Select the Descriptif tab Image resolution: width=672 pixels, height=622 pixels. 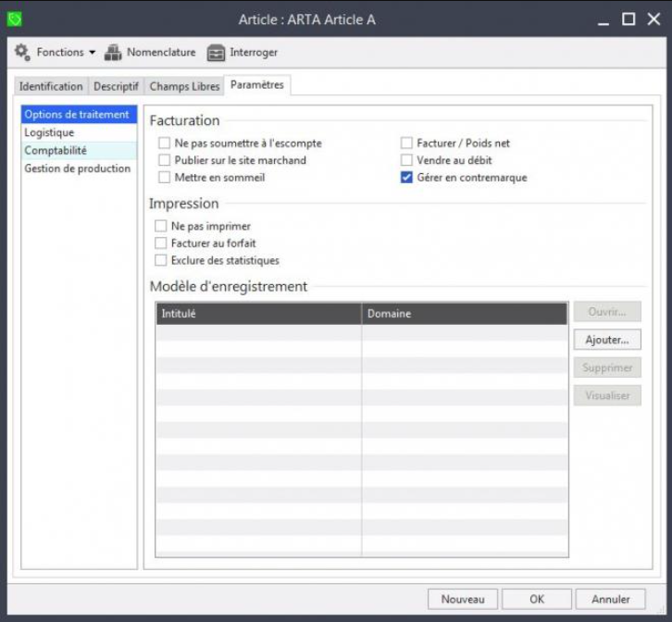[116, 86]
